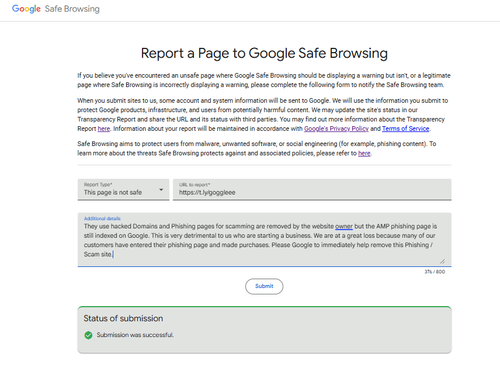
Task: Click the Submit button
Action: click(264, 286)
